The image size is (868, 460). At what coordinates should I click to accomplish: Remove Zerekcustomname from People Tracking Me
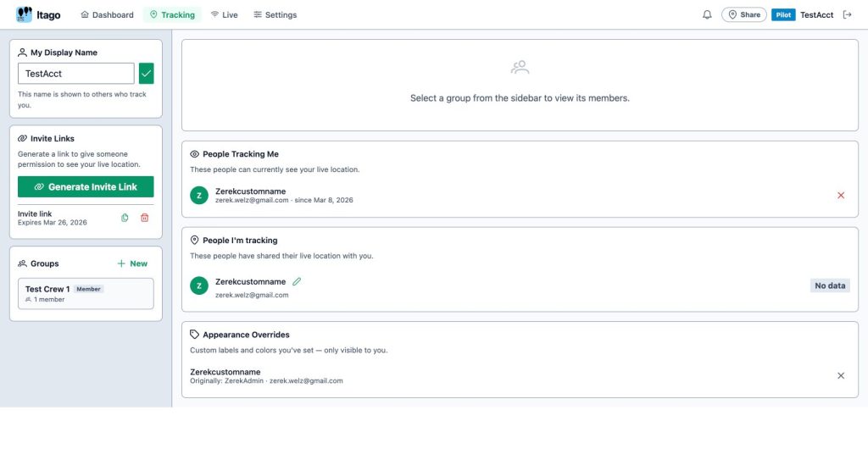click(x=841, y=195)
